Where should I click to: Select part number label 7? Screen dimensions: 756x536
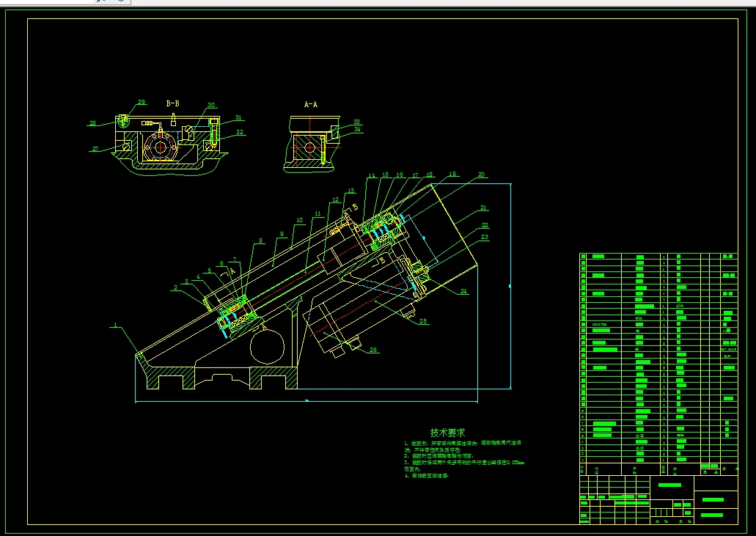[x=235, y=260]
